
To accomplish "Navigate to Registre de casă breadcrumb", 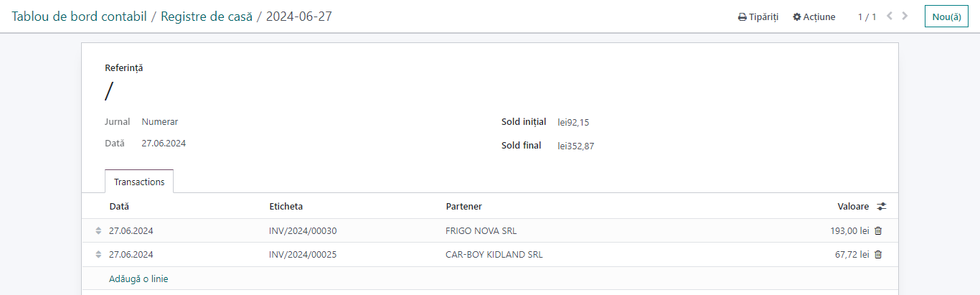I will click(207, 17).
